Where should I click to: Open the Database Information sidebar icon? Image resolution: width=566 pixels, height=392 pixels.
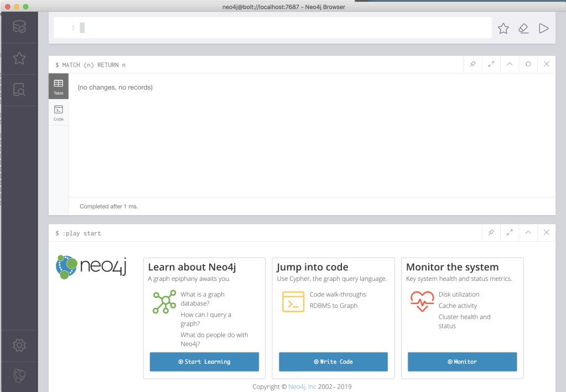point(19,27)
